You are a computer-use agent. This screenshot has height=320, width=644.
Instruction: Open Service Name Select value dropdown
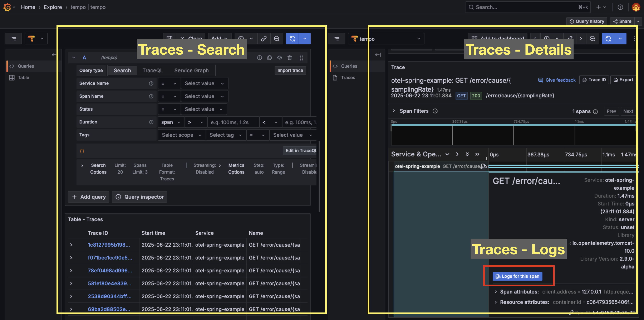pyautogui.click(x=205, y=83)
